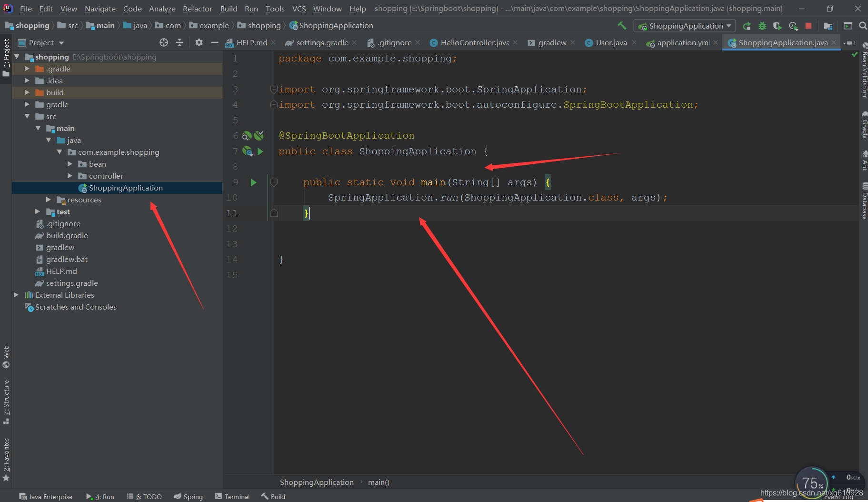
Task: Switch to the HelloController.java tab
Action: pyautogui.click(x=475, y=43)
